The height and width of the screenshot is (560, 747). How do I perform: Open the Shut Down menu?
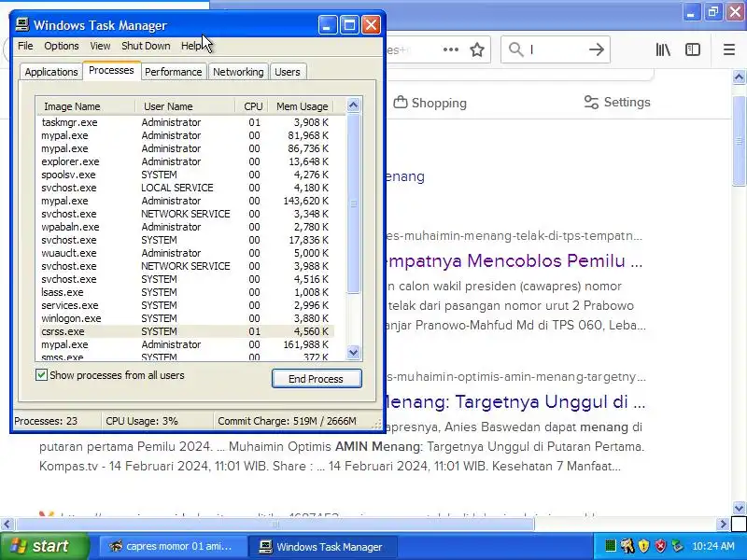pyautogui.click(x=146, y=46)
